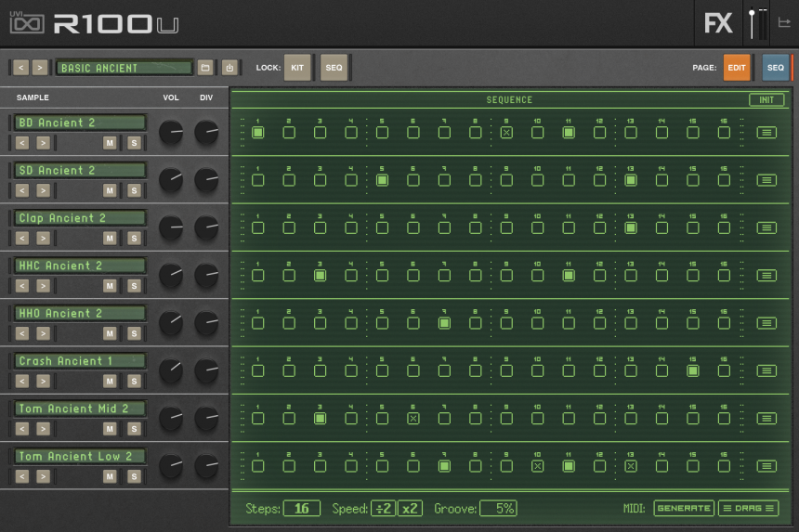This screenshot has height=532, width=799.
Task: Select previous sample for HHO Ancient 2
Action: [20, 333]
